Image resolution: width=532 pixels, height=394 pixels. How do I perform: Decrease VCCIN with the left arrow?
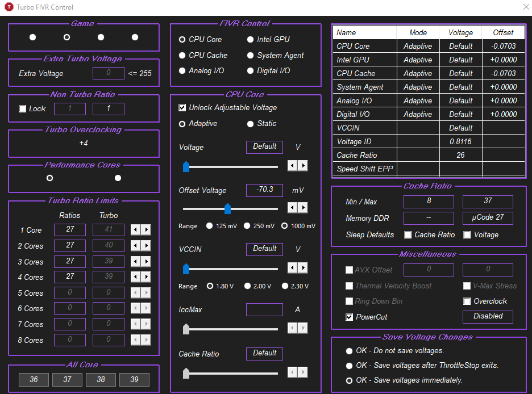pos(292,267)
